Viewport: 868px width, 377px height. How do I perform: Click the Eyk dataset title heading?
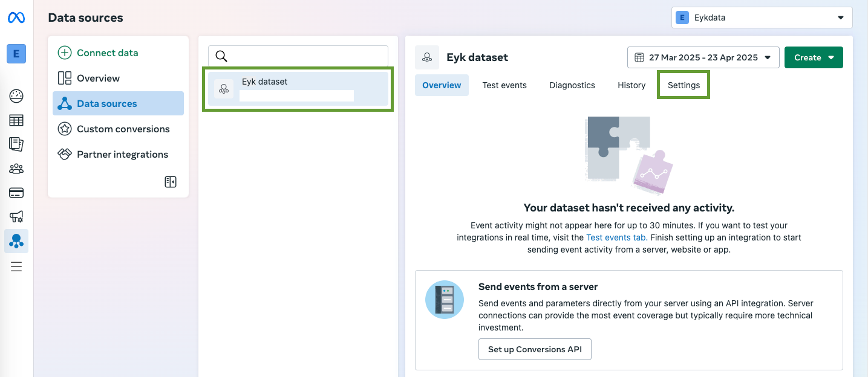tap(477, 57)
